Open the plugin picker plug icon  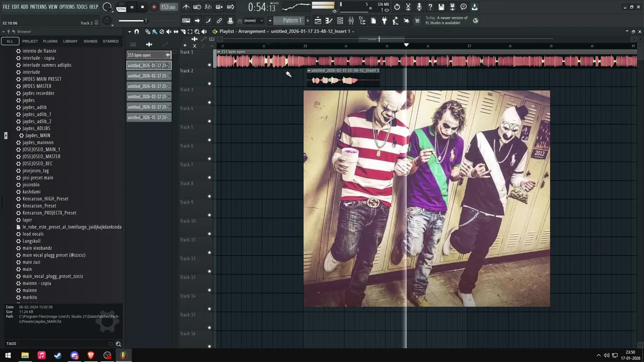tap(384, 21)
